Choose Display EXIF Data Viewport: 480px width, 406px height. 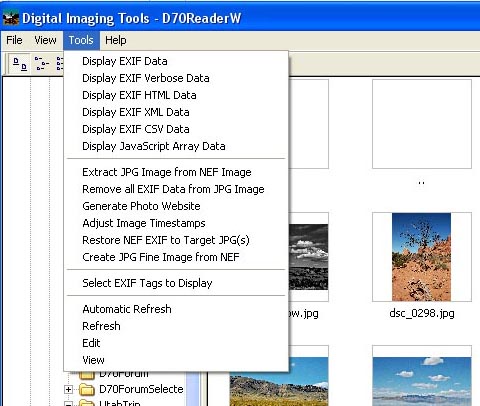[176, 61]
